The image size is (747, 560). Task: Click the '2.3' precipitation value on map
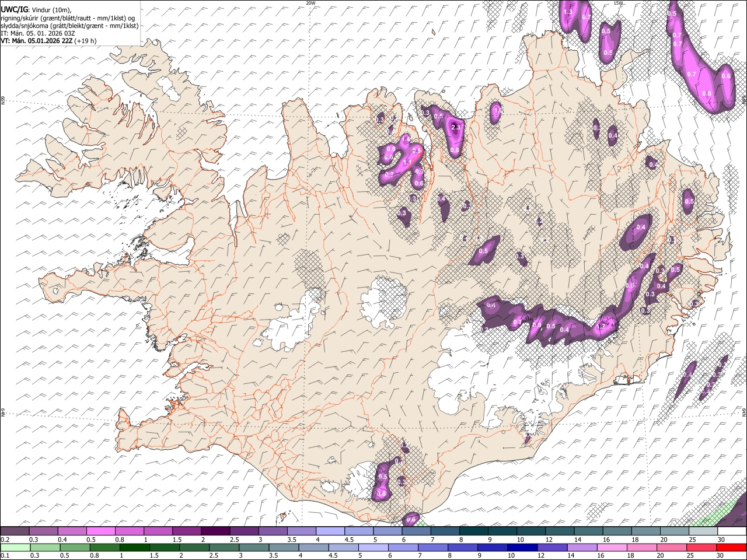coord(456,127)
